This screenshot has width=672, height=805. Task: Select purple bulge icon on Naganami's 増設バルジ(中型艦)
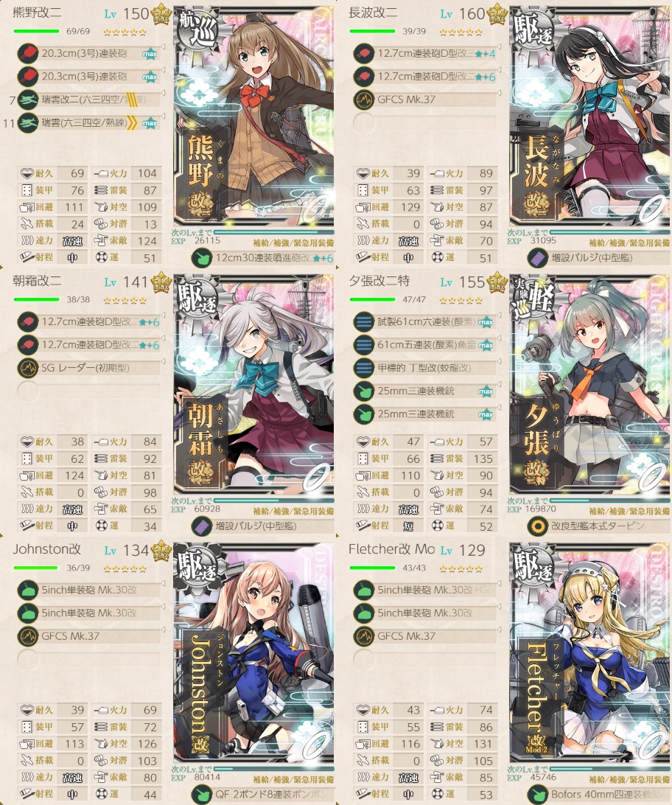(x=538, y=258)
